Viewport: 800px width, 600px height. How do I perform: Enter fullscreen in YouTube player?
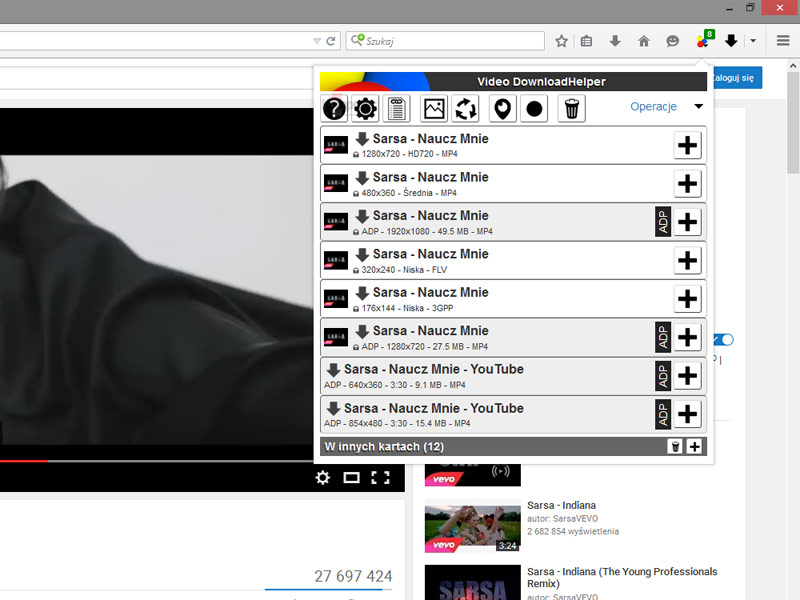pos(380,478)
